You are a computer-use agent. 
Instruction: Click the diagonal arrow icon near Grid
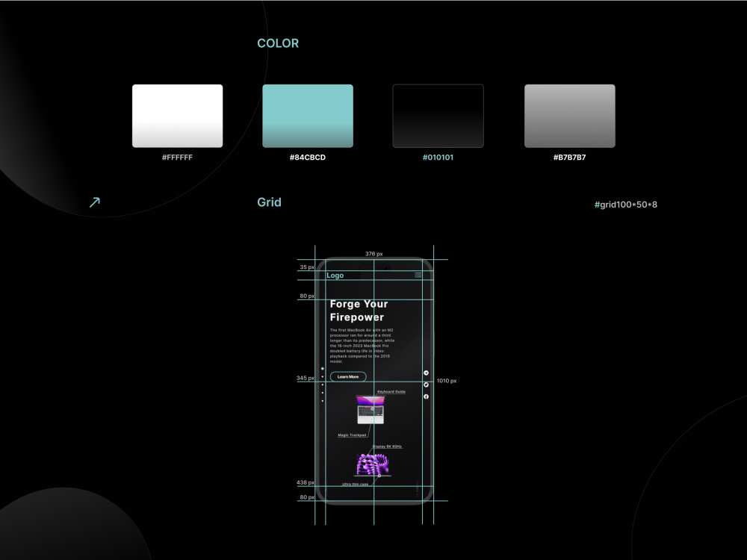95,202
